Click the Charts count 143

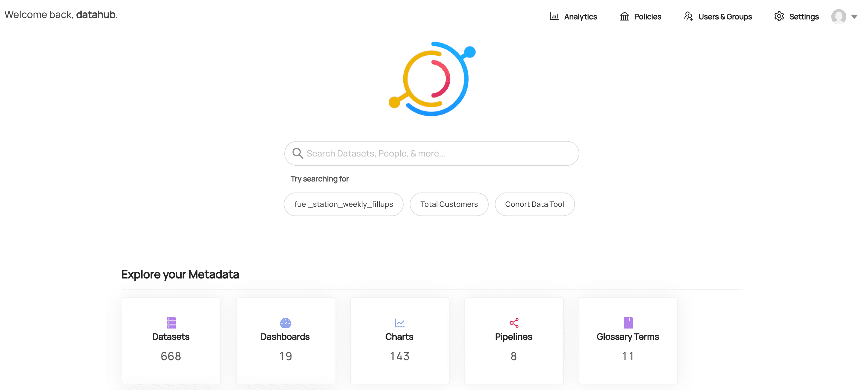coord(400,356)
